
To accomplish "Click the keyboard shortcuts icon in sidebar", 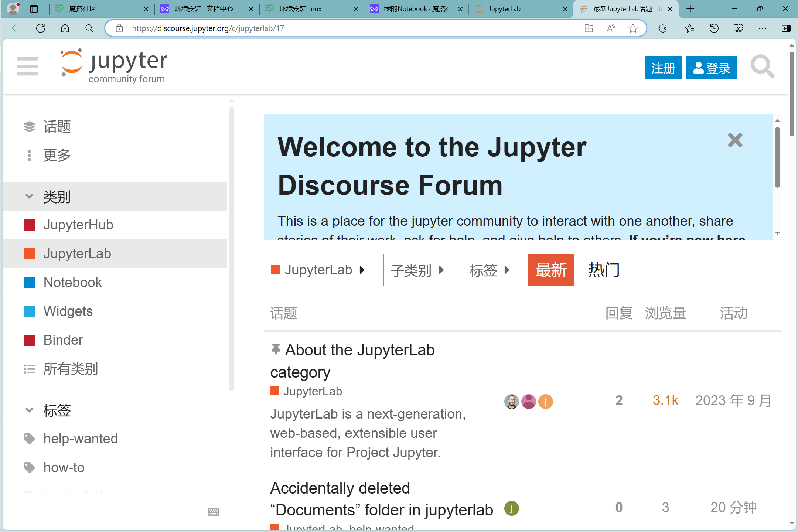I will [214, 512].
